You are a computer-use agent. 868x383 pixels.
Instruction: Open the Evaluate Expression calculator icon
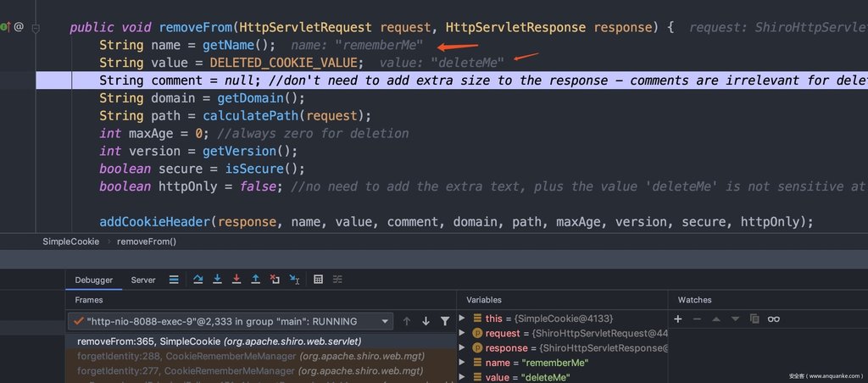click(x=319, y=280)
